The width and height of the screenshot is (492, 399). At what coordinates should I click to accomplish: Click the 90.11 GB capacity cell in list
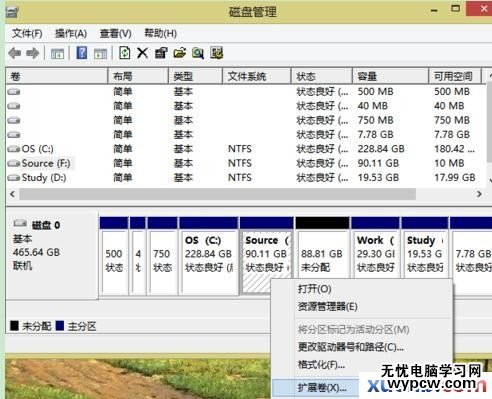[378, 163]
